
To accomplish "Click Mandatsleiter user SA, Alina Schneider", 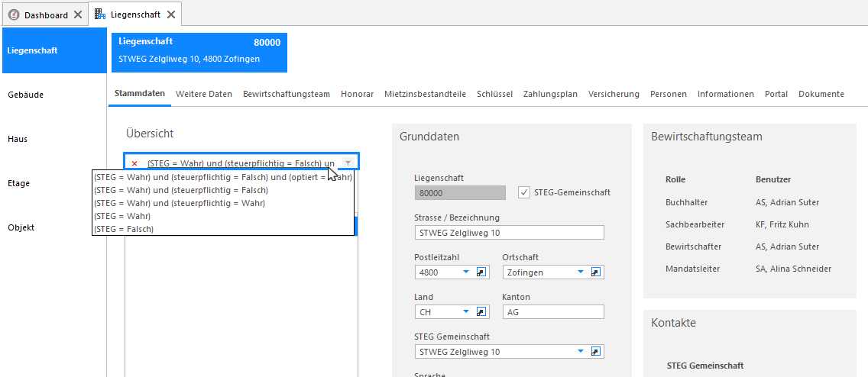I will pos(793,269).
